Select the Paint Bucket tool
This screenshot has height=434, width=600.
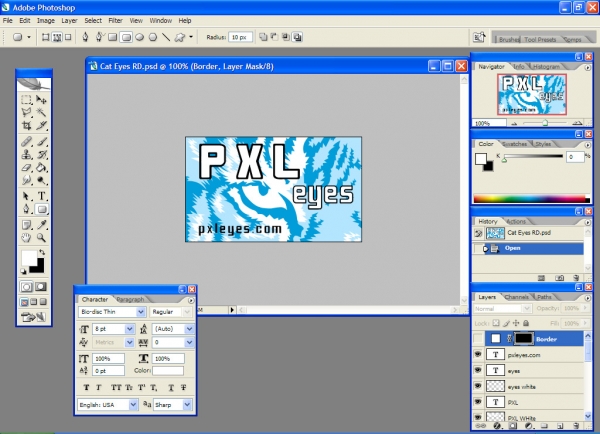tap(41, 167)
